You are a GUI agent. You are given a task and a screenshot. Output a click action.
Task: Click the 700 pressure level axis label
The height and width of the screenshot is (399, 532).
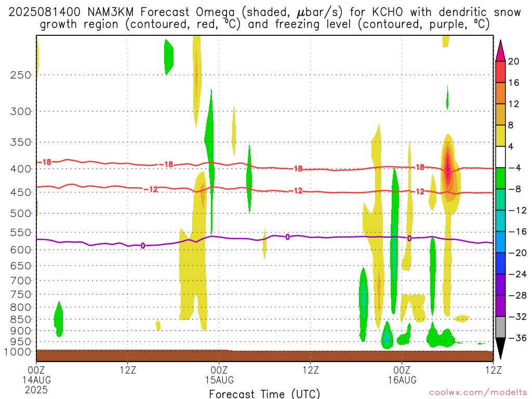21,281
